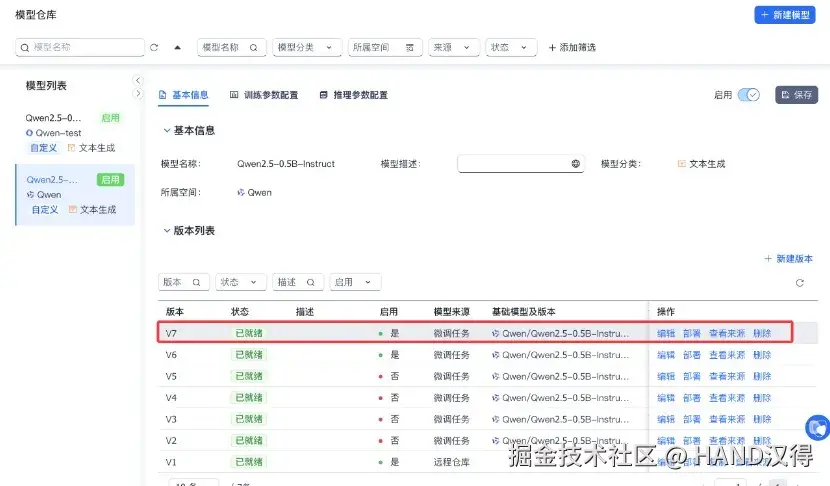Open the version list 启用 dropdown
Screen dimensions: 830x486
pos(355,282)
